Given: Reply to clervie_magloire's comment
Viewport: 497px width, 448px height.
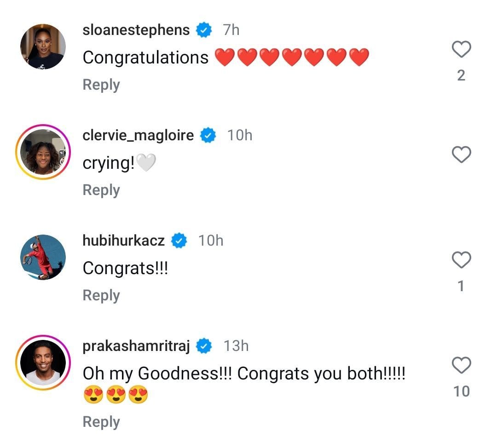Looking at the screenshot, I should tap(101, 190).
